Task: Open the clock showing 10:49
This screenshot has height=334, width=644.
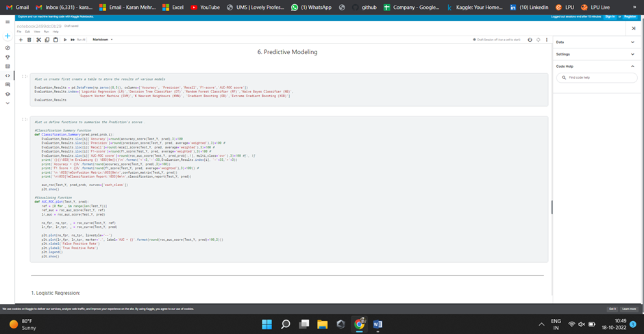Action: click(615, 324)
